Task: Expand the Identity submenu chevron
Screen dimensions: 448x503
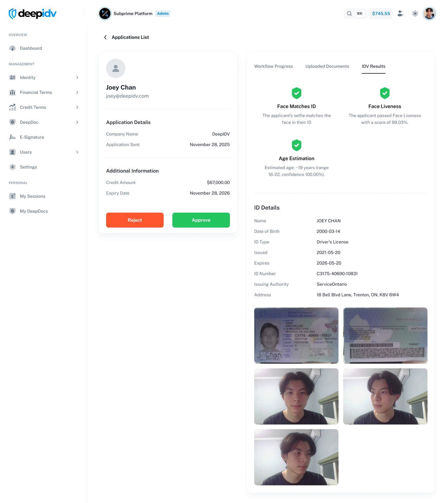Action: 77,77
